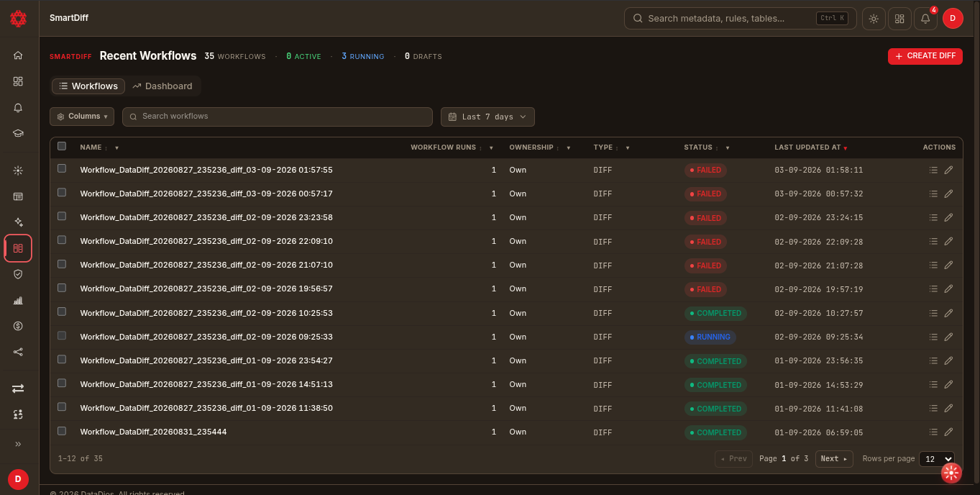Open the bottom-left D profile avatar

[18, 479]
